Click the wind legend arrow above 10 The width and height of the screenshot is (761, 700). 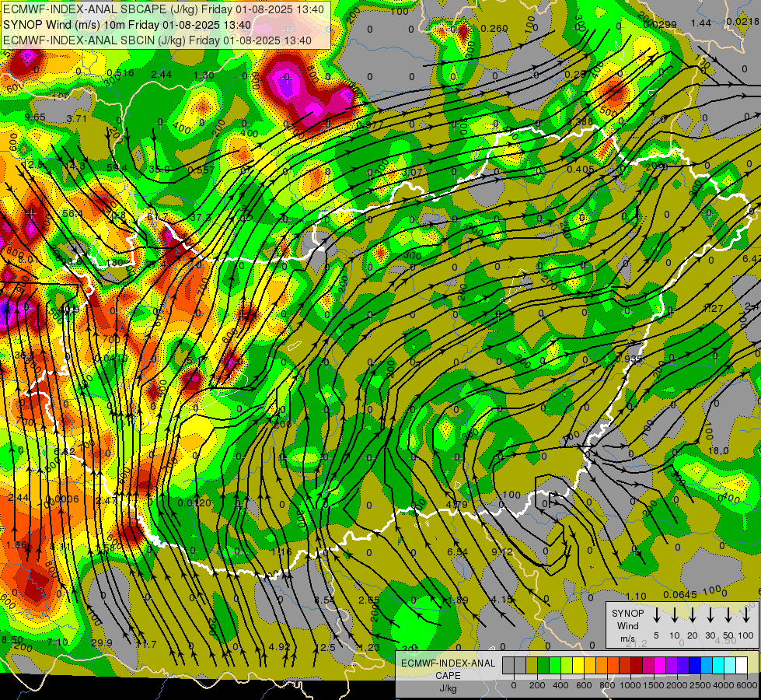675,615
